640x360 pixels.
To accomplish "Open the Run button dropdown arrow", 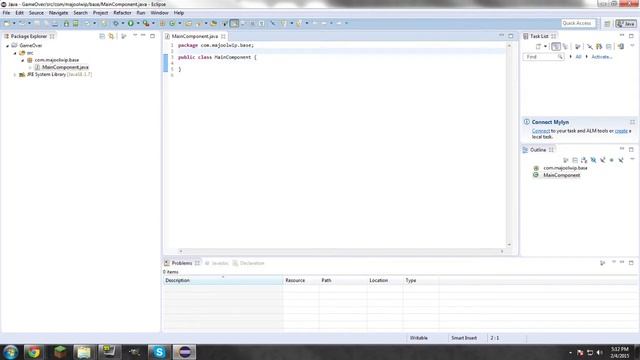I will (x=138, y=23).
